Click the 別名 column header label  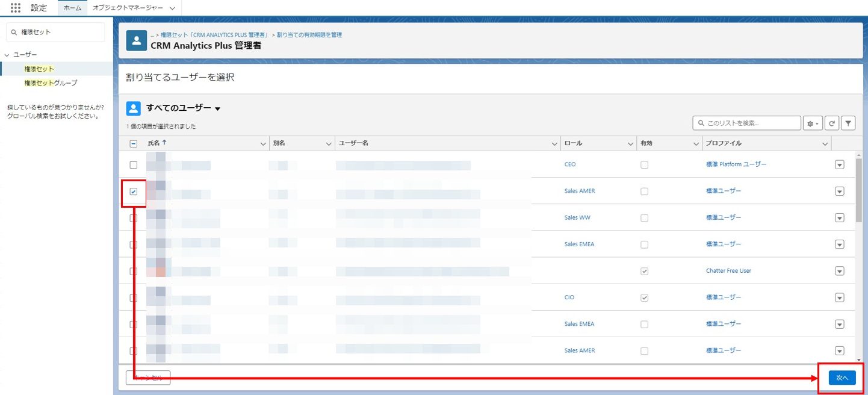click(279, 143)
